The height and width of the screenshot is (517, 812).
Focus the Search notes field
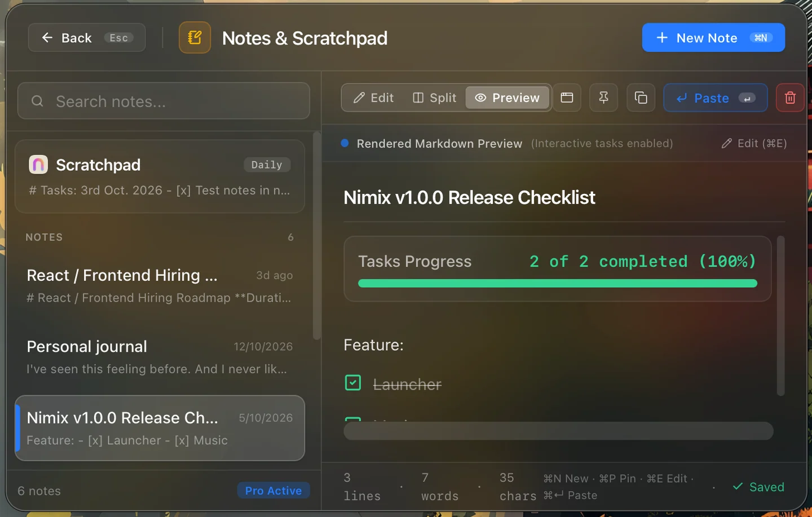[164, 101]
